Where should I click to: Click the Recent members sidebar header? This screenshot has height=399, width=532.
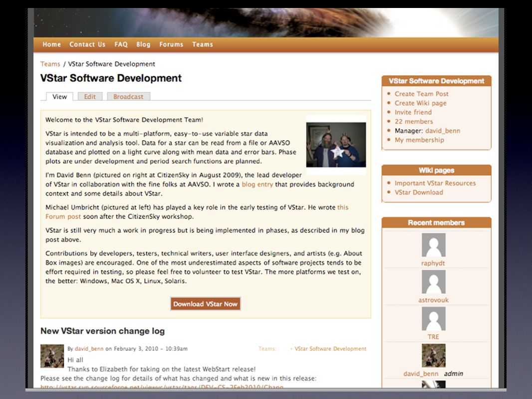pyautogui.click(x=436, y=223)
